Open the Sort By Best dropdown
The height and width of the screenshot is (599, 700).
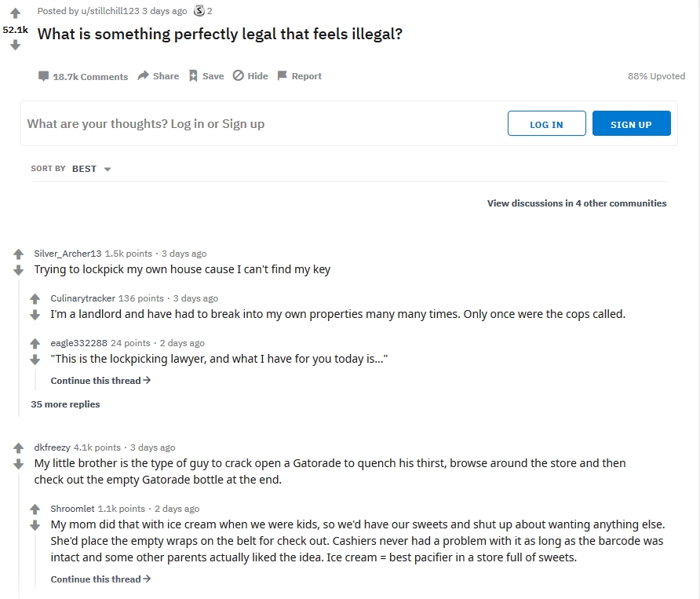(91, 169)
